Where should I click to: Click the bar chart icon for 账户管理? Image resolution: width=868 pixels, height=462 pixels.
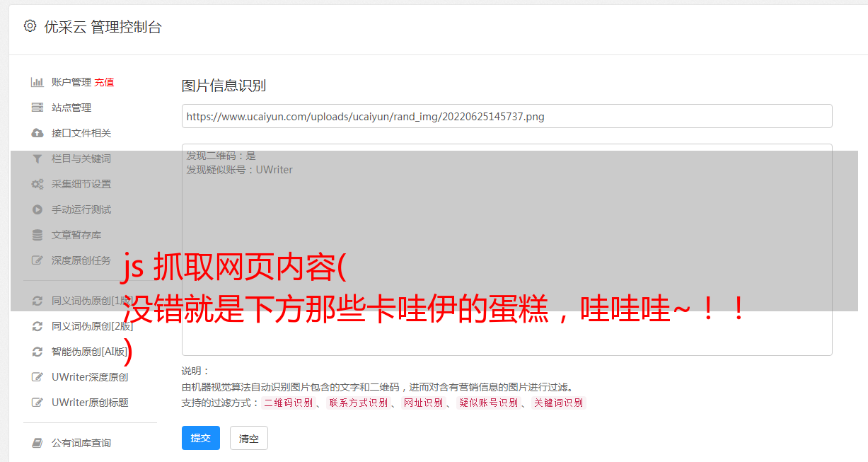click(37, 82)
